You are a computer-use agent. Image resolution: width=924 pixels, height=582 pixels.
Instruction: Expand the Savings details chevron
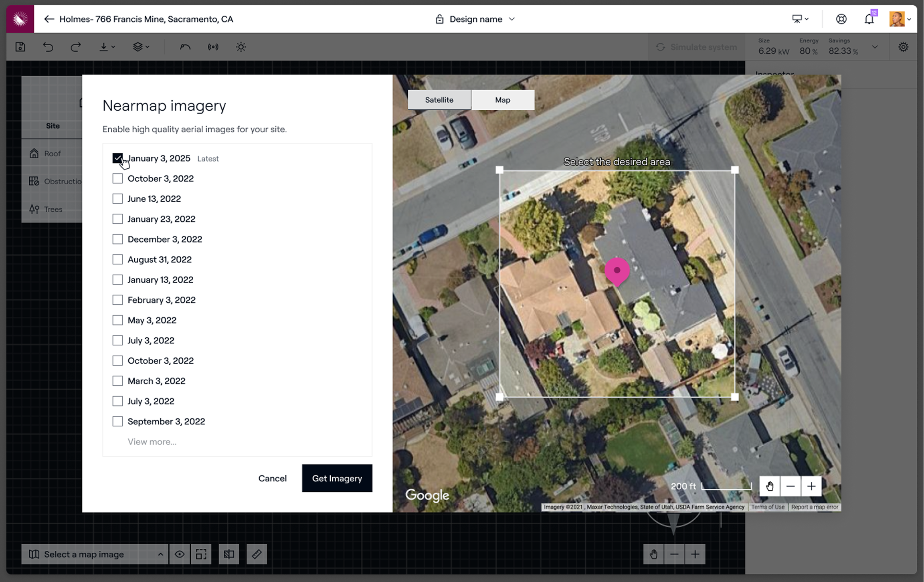875,47
